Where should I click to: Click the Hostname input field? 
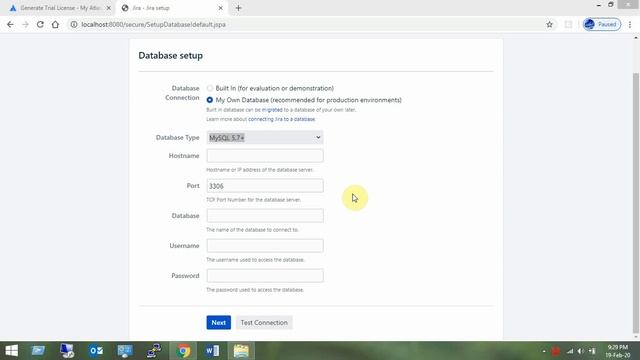[265, 156]
